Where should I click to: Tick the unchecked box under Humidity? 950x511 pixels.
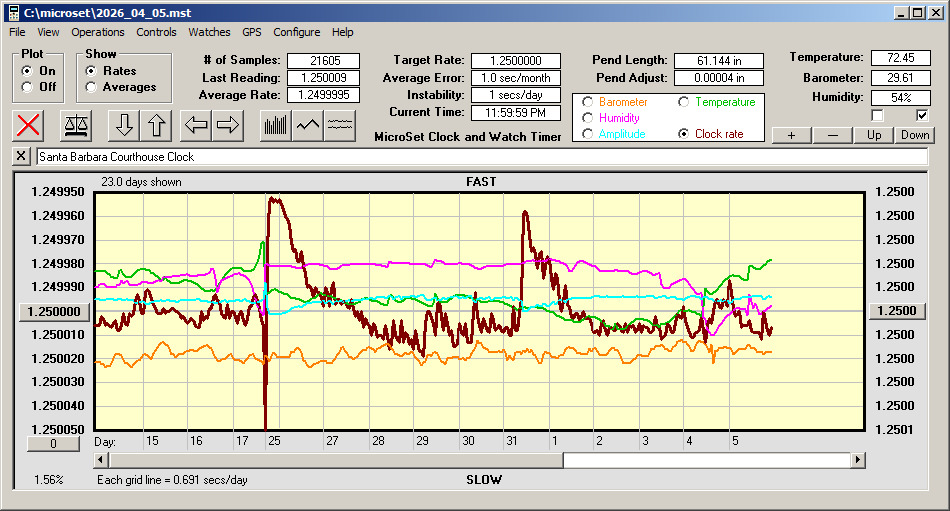click(x=878, y=116)
